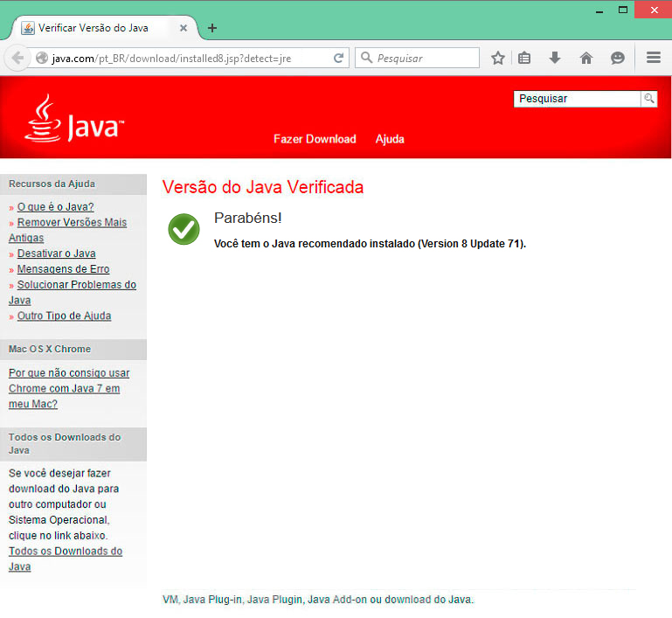Click the Java site search magnifier button
This screenshot has height=618, width=672.
point(649,99)
